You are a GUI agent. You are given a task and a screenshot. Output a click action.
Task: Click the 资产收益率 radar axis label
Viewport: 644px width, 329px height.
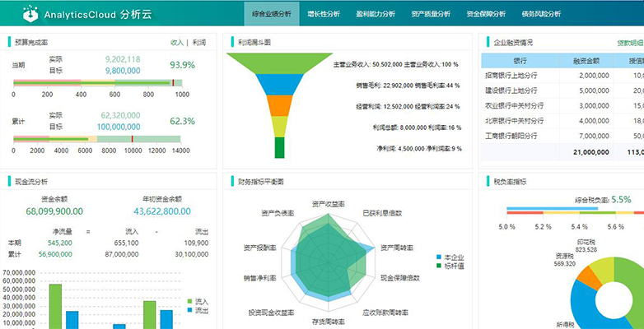[328, 204]
